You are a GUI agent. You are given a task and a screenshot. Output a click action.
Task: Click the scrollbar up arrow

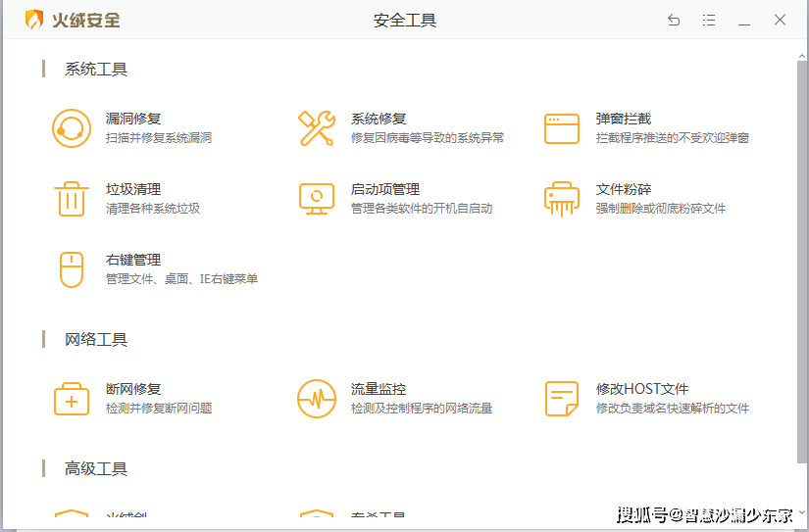[802, 56]
